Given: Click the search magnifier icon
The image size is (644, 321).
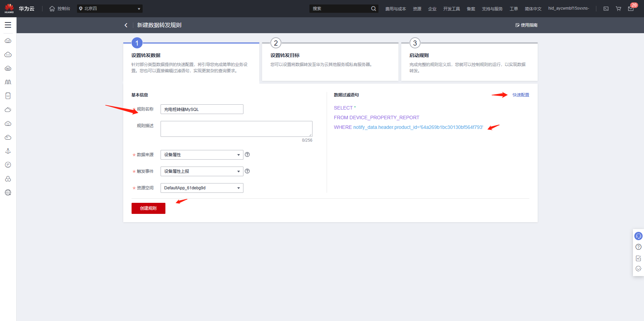Looking at the screenshot, I should (374, 9).
